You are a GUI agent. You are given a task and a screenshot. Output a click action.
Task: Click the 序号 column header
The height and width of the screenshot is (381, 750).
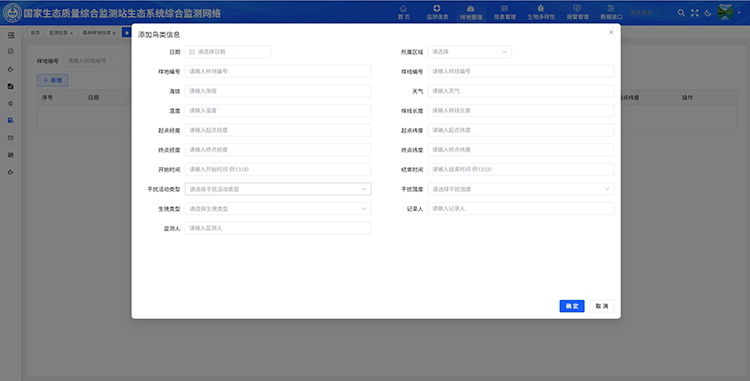[x=47, y=98]
